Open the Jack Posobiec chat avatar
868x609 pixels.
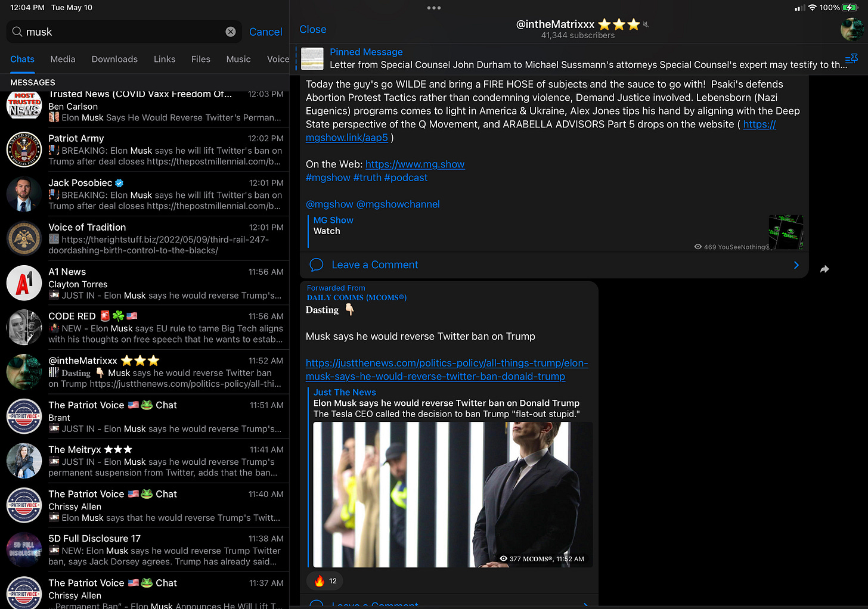tap(24, 194)
